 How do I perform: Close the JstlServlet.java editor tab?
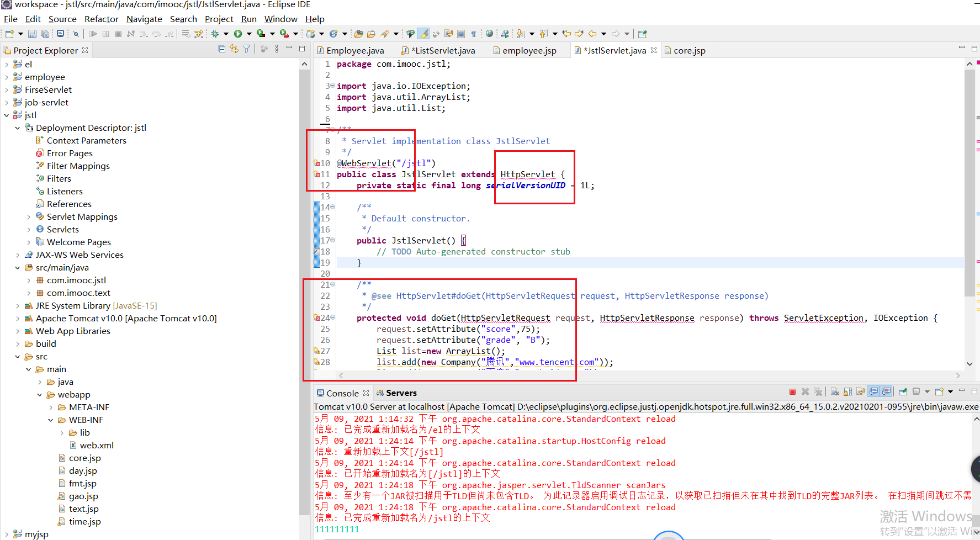pyautogui.click(x=654, y=50)
